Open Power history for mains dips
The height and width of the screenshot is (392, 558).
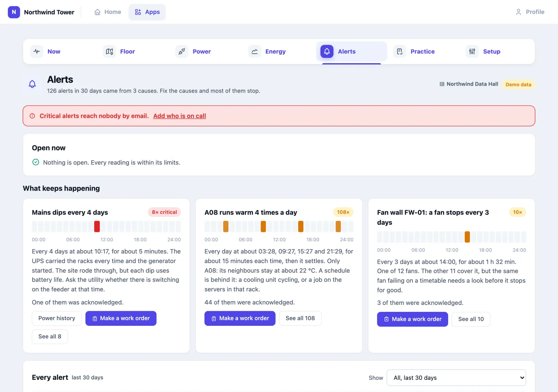(57, 318)
